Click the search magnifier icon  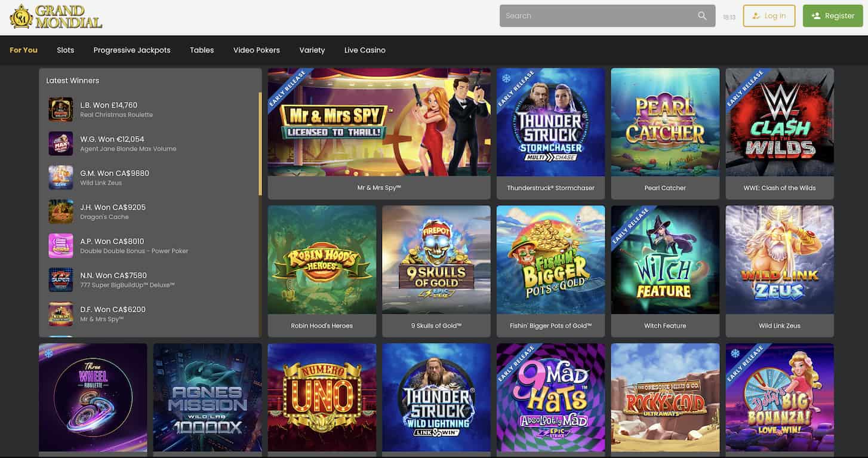[702, 16]
